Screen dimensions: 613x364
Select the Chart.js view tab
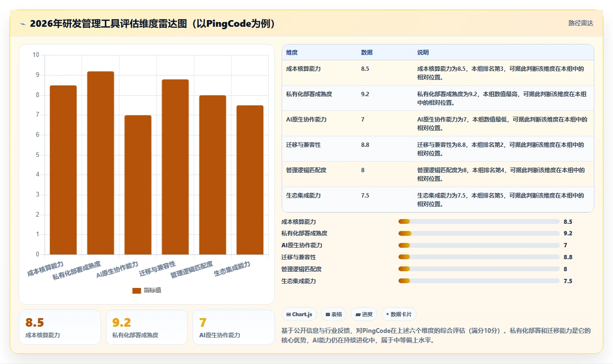(x=299, y=314)
